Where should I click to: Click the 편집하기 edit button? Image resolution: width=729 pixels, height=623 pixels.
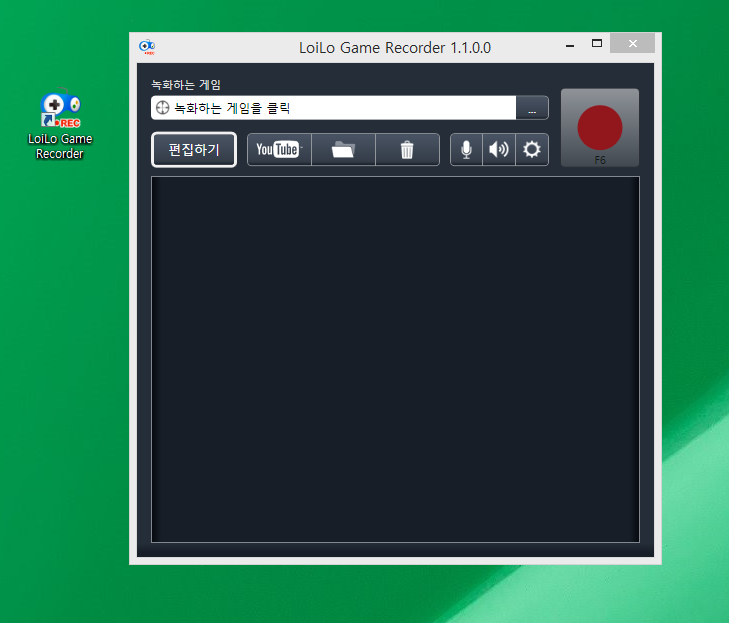pyautogui.click(x=194, y=150)
